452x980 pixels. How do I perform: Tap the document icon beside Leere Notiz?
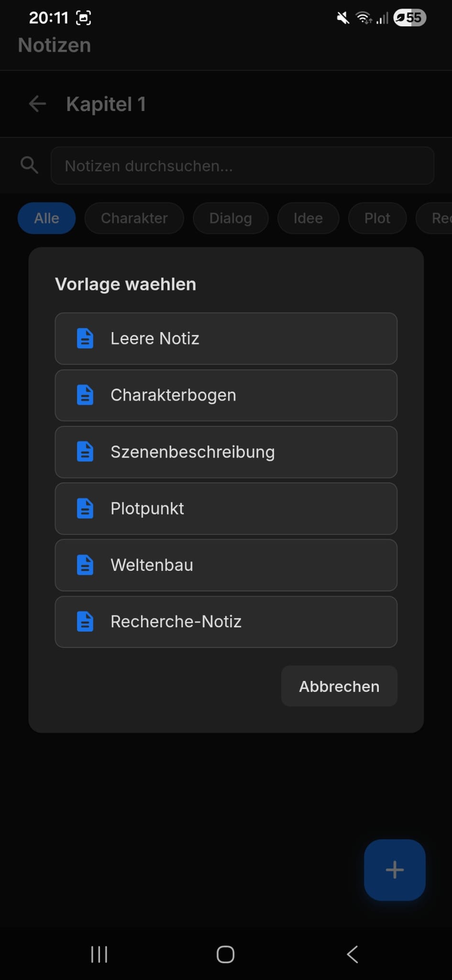[85, 338]
